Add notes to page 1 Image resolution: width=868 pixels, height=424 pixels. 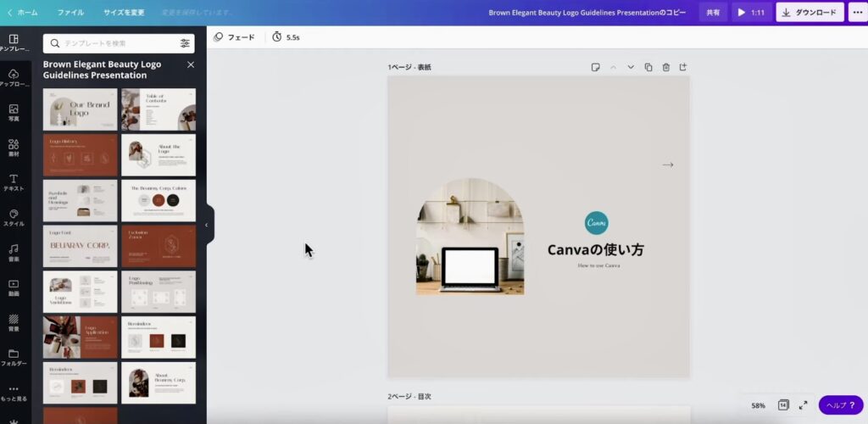point(596,67)
